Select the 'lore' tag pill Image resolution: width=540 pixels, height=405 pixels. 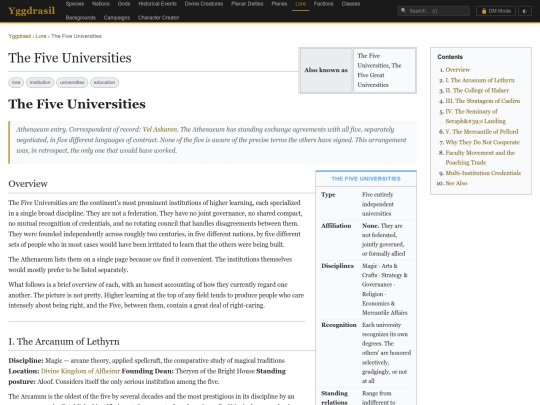[x=16, y=82]
